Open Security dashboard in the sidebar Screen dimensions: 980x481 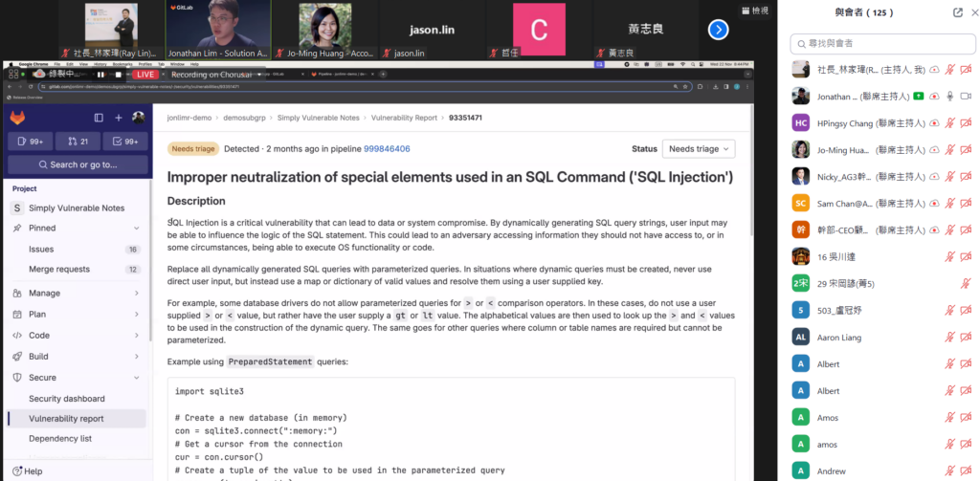point(66,399)
